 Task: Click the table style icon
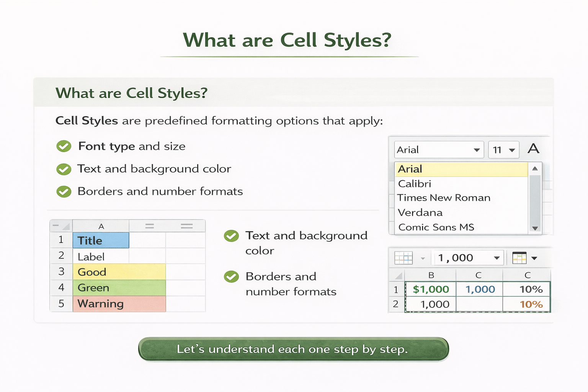[519, 258]
